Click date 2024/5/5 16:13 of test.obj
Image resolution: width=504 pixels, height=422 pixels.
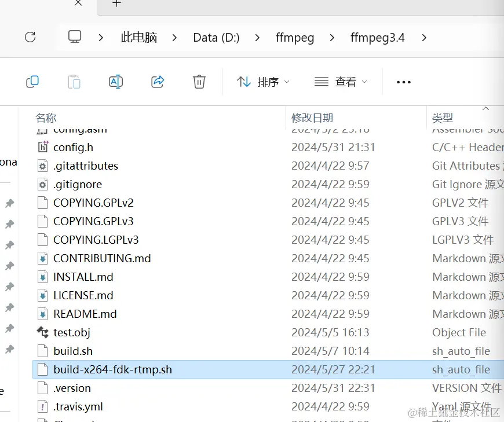pos(330,333)
